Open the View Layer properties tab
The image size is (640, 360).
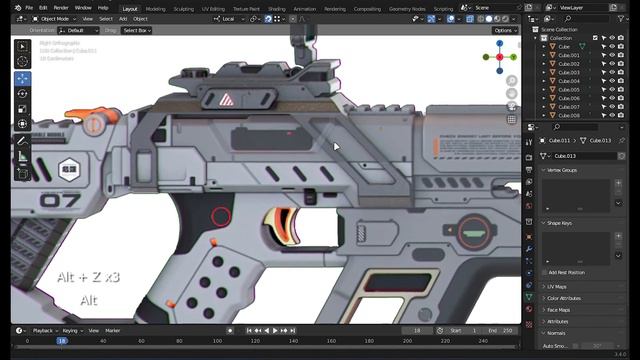pos(529,182)
